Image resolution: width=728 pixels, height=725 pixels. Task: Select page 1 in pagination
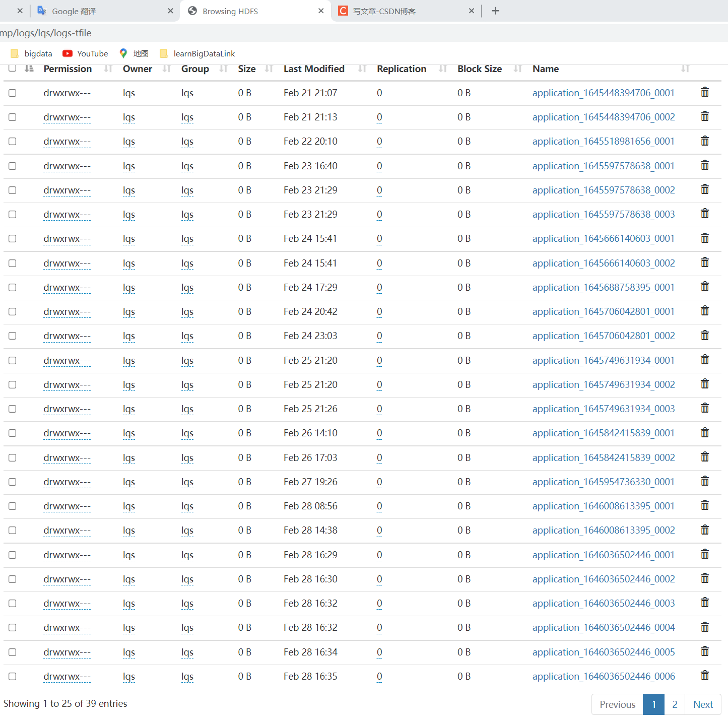pyautogui.click(x=654, y=704)
